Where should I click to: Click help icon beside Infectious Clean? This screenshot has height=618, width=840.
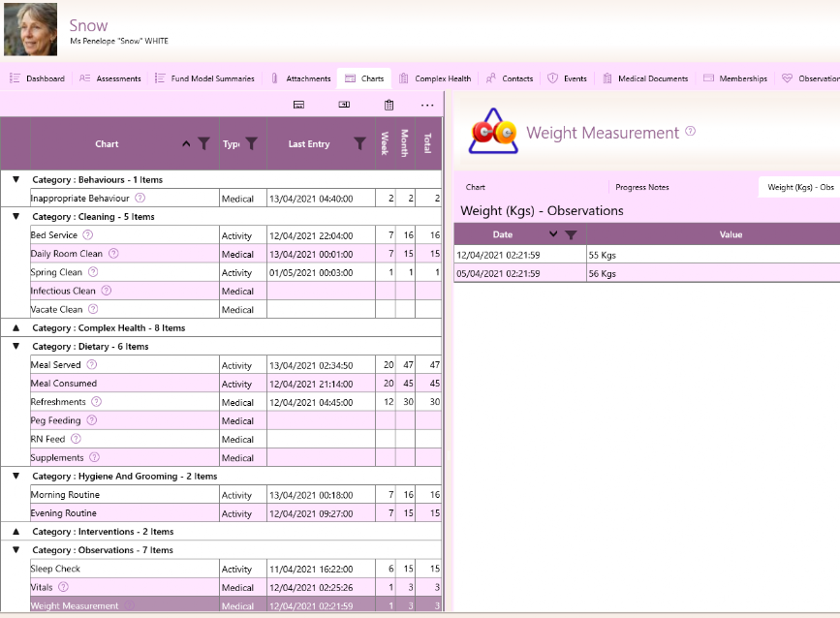click(106, 291)
